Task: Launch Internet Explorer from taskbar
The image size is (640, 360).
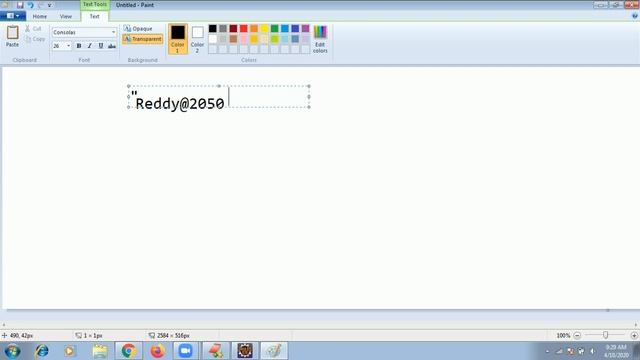Action: pos(42,351)
